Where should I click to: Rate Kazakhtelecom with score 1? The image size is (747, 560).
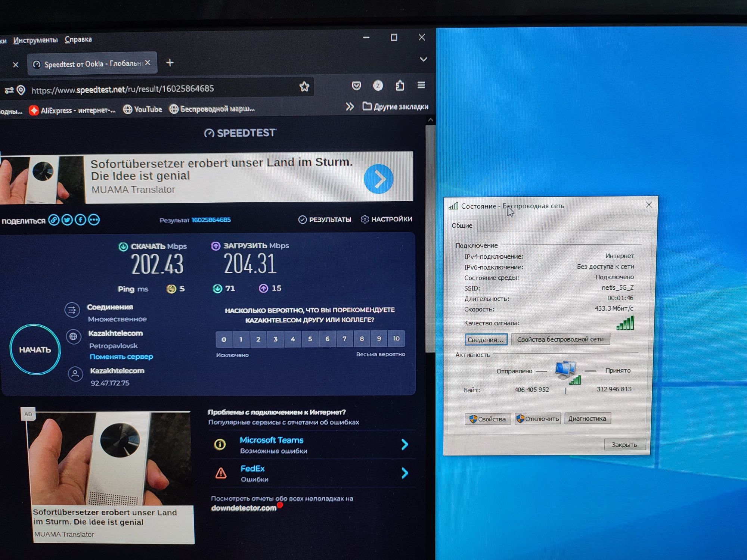[241, 339]
